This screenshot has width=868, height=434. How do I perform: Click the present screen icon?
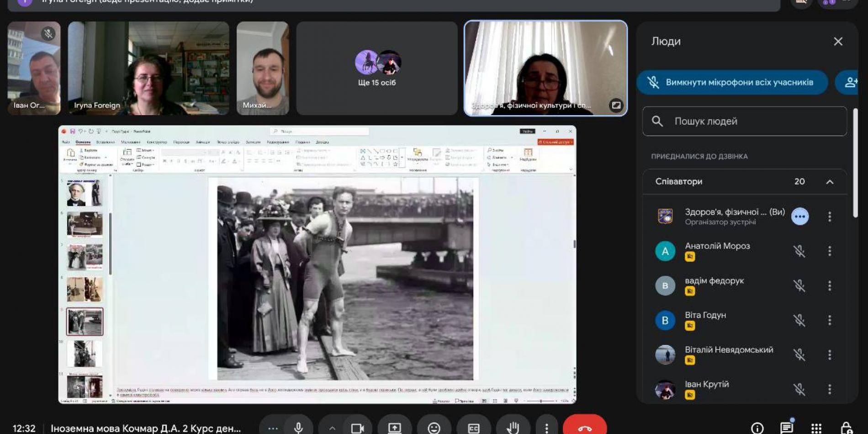394,428
